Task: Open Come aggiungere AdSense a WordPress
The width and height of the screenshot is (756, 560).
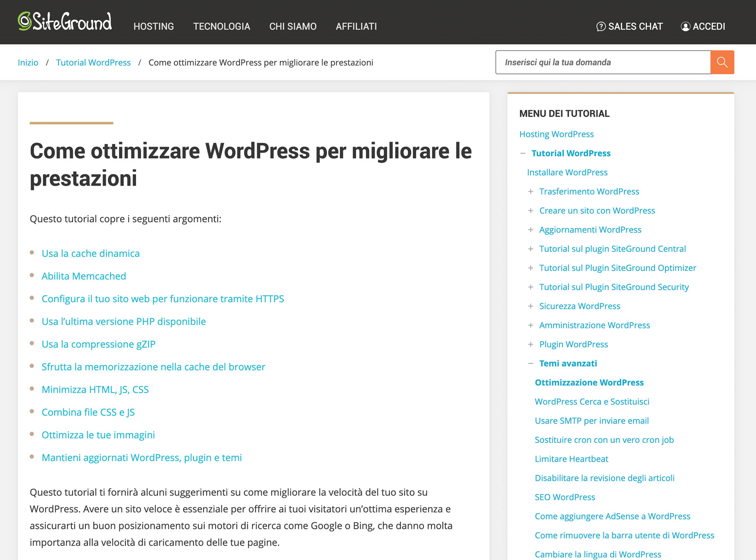Action: (x=612, y=516)
